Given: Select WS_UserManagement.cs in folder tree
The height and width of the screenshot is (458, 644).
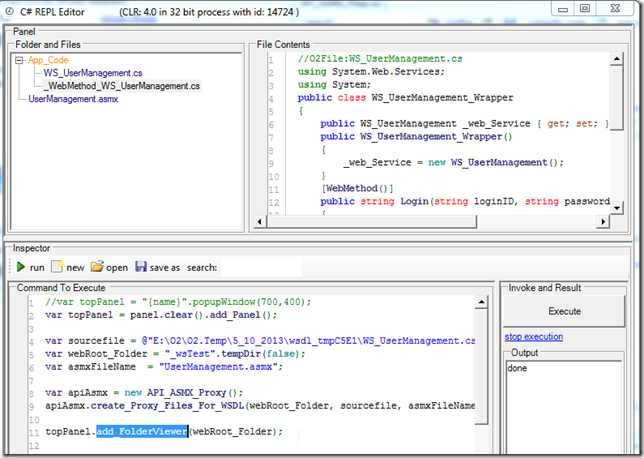Looking at the screenshot, I should pyautogui.click(x=93, y=73).
